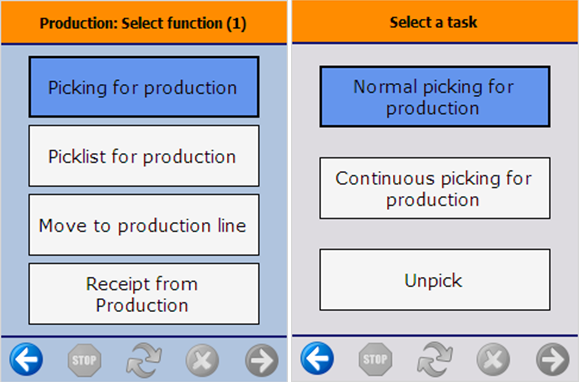
Task: Click blue back arrow on Production screen
Action: (26, 359)
